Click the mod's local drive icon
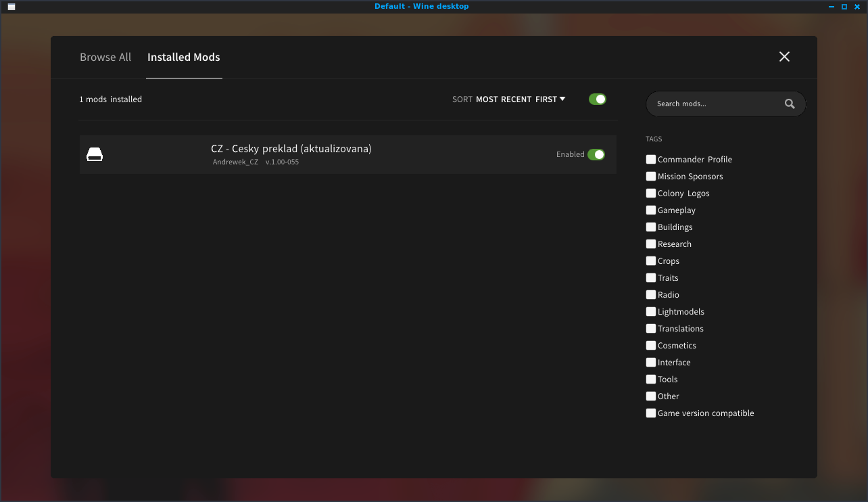The image size is (868, 502). [x=95, y=155]
